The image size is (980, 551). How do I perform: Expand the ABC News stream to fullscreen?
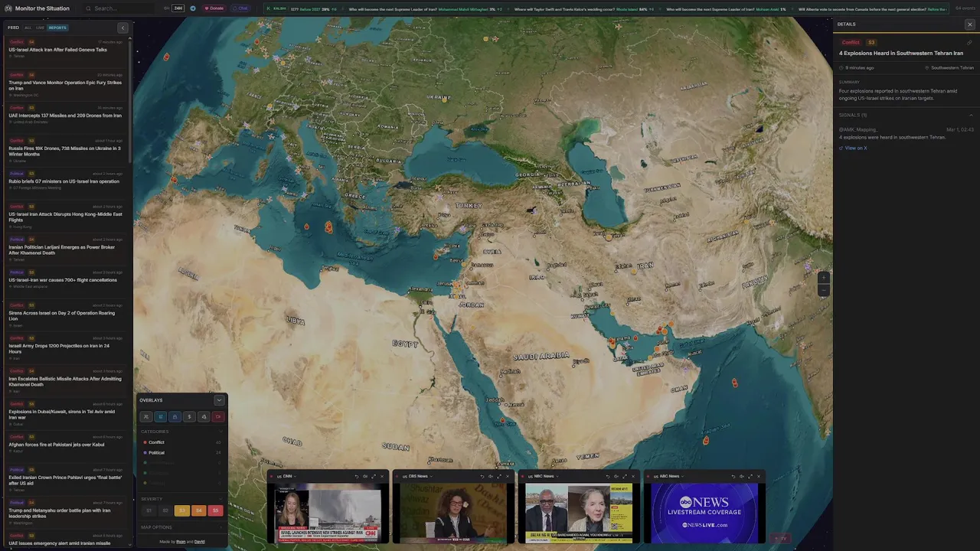pyautogui.click(x=750, y=476)
